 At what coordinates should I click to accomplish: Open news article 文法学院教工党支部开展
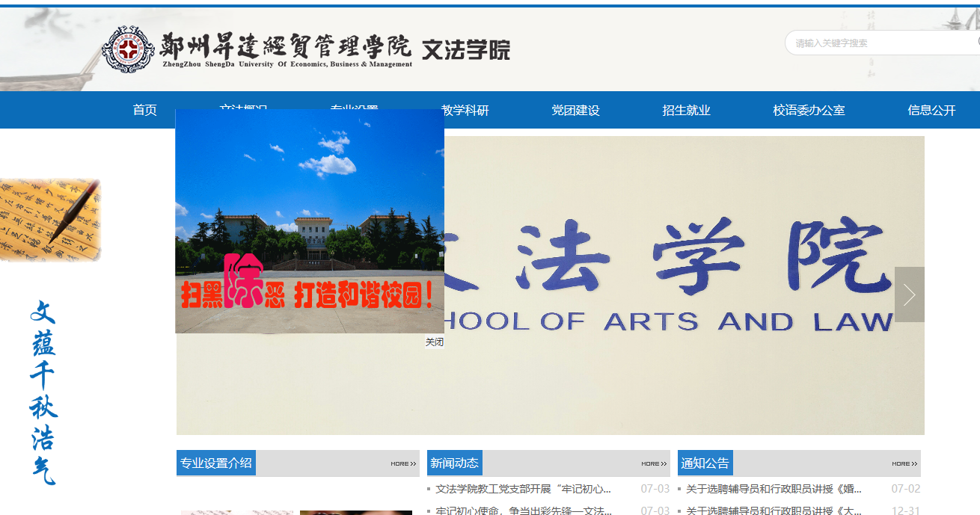click(x=523, y=490)
